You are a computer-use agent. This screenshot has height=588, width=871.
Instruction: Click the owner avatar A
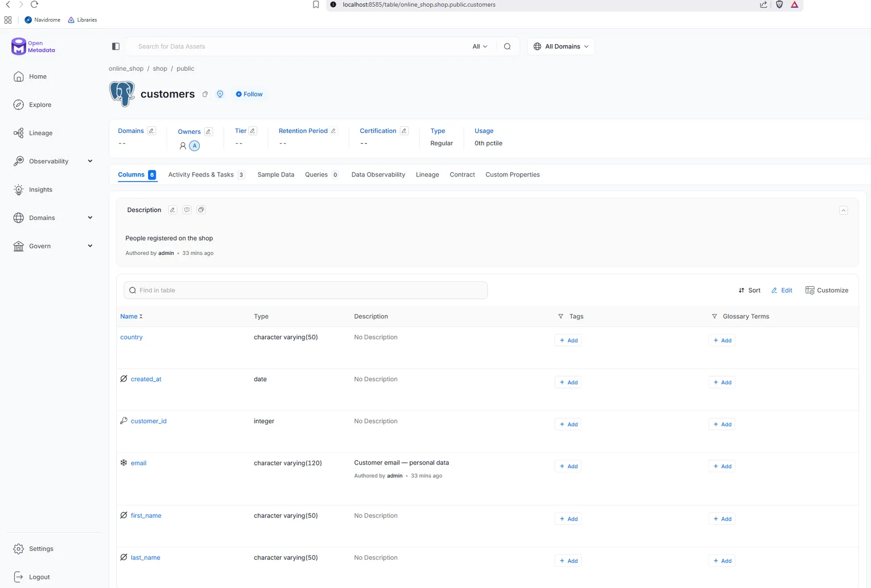(x=194, y=146)
